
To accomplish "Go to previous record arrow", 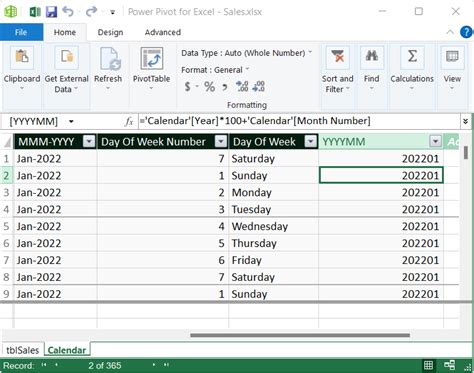I will [57, 365].
